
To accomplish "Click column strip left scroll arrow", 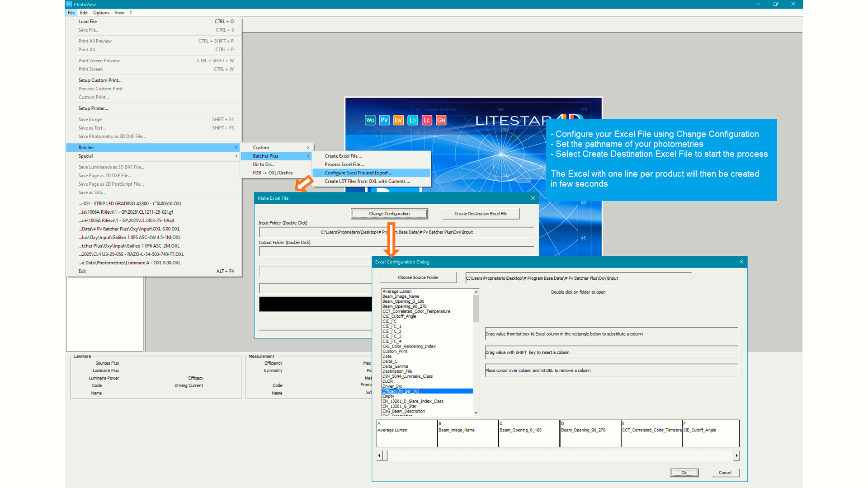I will 379,455.
